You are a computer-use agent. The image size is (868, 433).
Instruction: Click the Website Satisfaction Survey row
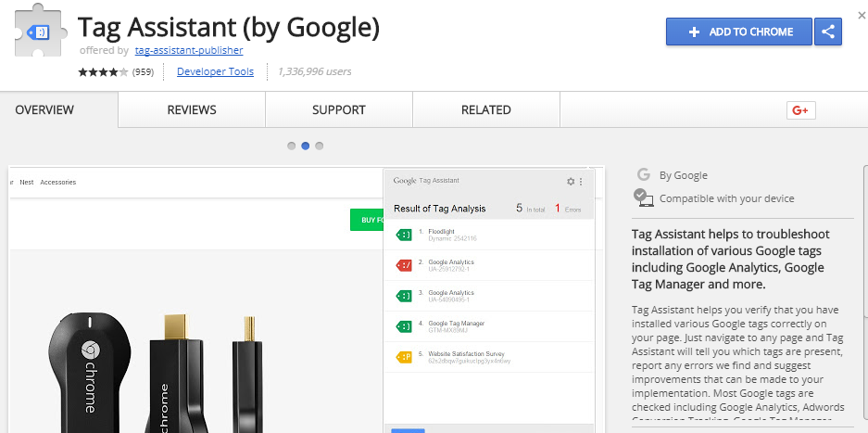[489, 357]
